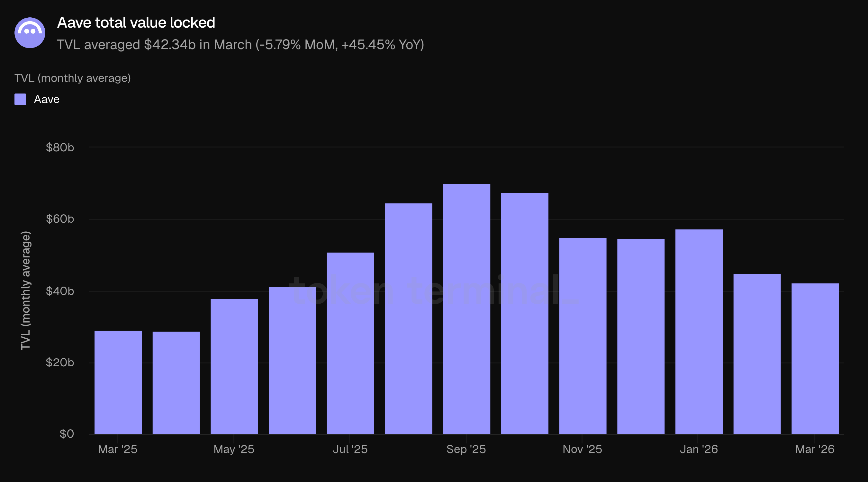Click the Aave total value locked title

pyautogui.click(x=136, y=22)
